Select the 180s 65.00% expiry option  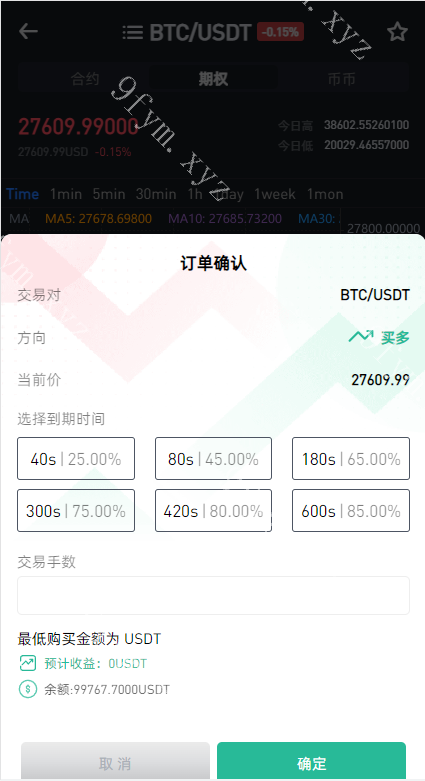click(351, 459)
